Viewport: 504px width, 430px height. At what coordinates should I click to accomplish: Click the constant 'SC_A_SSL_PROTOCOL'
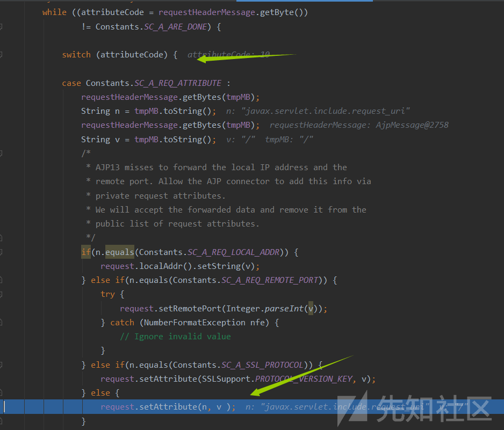[x=262, y=365]
